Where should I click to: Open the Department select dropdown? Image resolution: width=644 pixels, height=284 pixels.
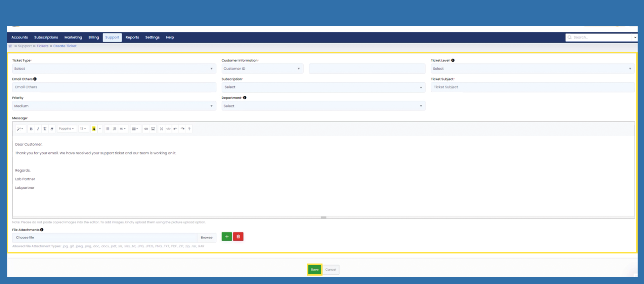323,106
